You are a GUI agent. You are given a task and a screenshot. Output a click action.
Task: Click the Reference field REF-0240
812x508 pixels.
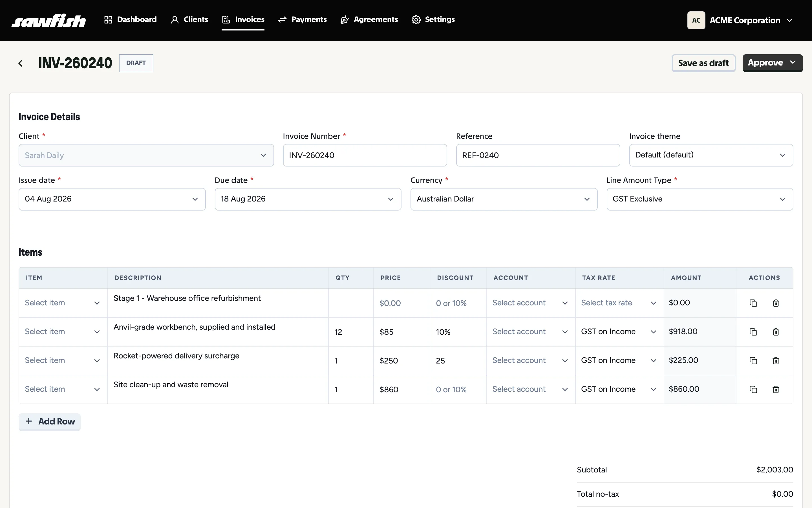coord(538,155)
